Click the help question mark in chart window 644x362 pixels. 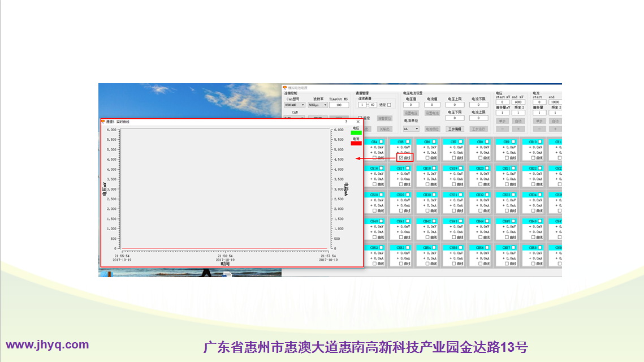point(346,122)
